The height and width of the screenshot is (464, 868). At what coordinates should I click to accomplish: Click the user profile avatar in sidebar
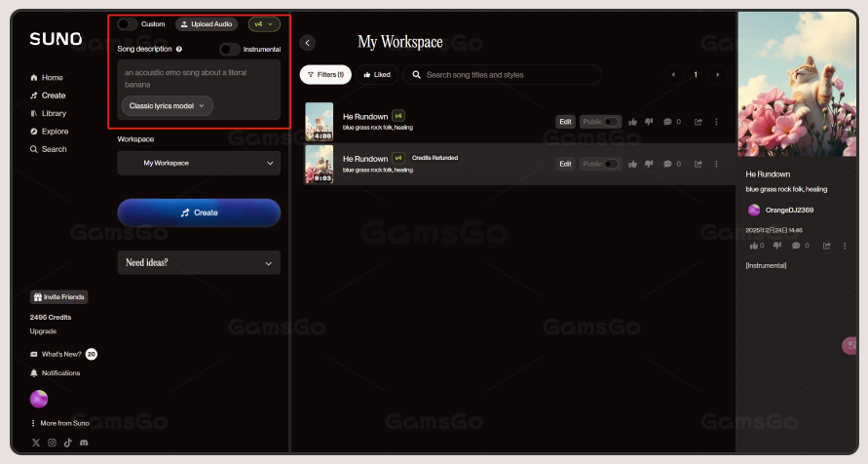[x=39, y=399]
